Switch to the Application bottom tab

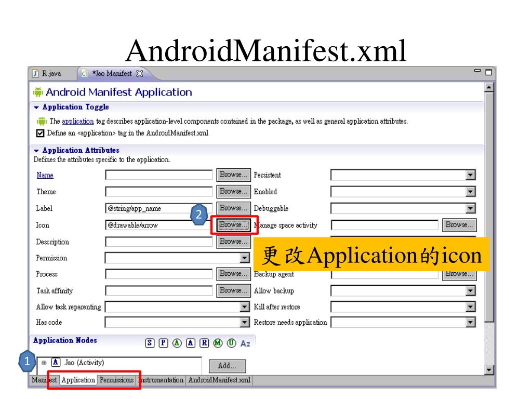tap(78, 380)
